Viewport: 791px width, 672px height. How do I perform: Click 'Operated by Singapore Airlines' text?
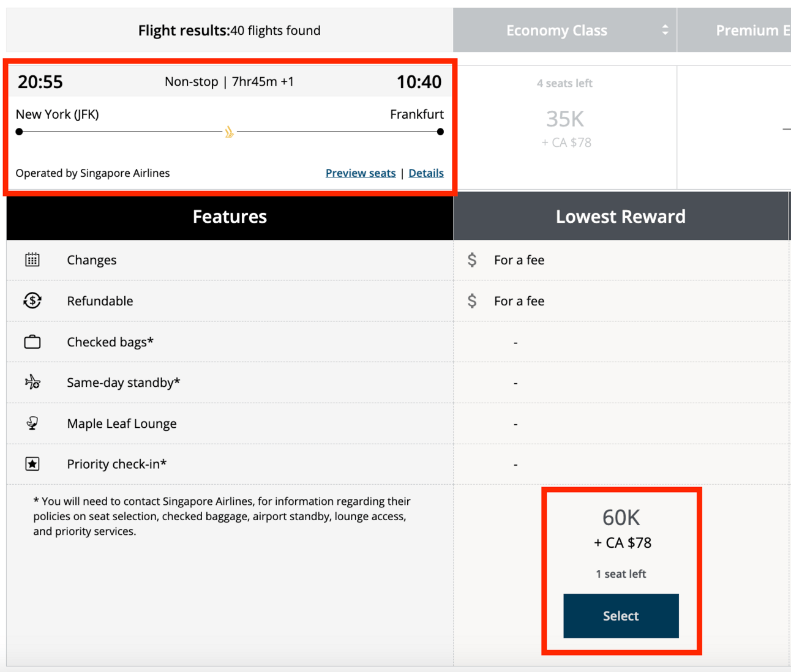pyautogui.click(x=92, y=173)
